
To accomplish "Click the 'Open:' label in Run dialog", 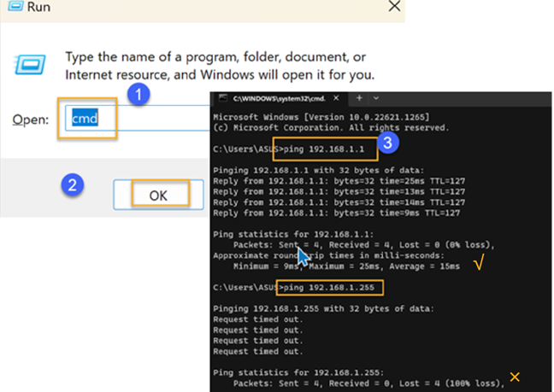I will coord(31,120).
